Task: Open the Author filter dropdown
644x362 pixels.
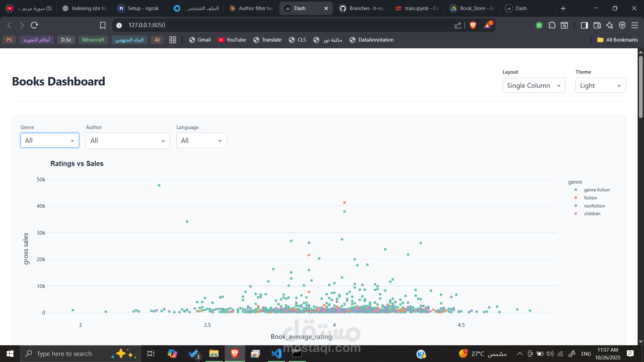Action: (x=127, y=141)
